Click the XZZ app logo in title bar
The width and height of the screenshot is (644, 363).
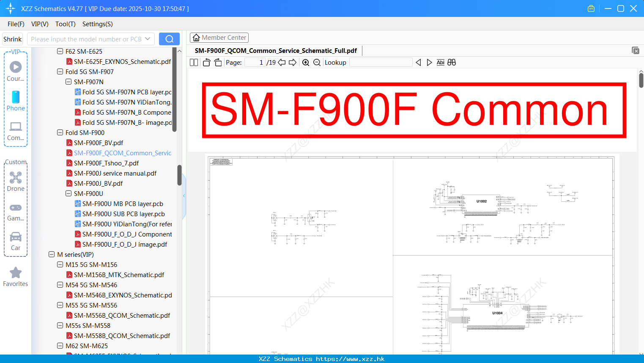tap(11, 8)
